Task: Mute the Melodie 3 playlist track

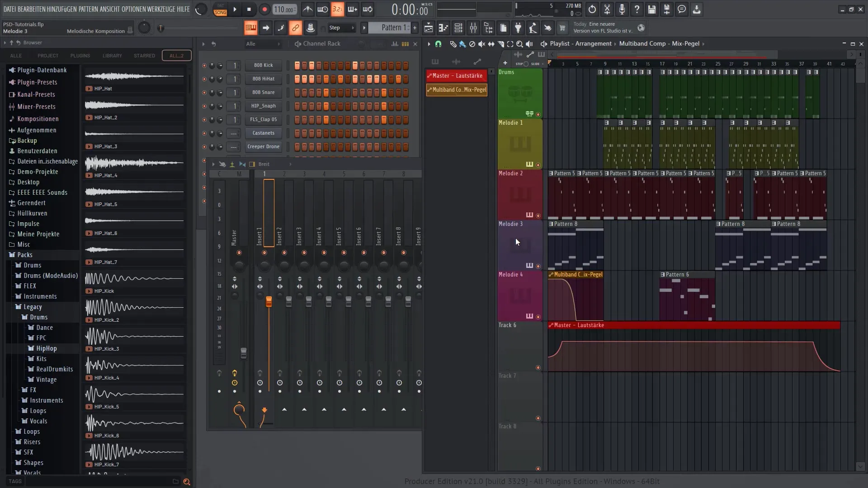Action: (538, 266)
